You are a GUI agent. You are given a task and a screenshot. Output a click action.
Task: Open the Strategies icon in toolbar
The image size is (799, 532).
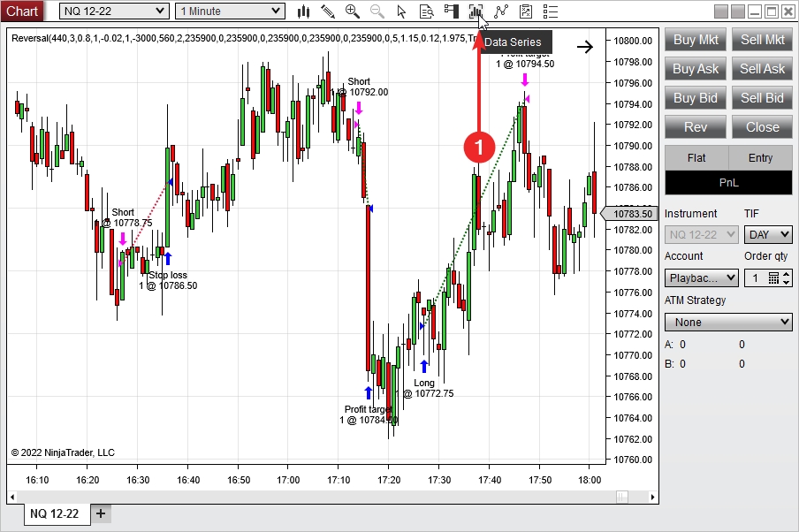[x=527, y=11]
